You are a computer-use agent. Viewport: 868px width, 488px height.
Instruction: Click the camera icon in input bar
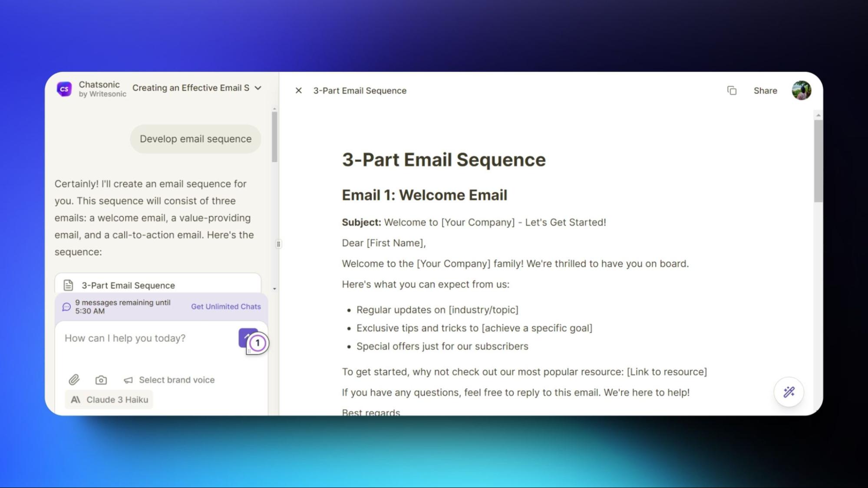(101, 380)
